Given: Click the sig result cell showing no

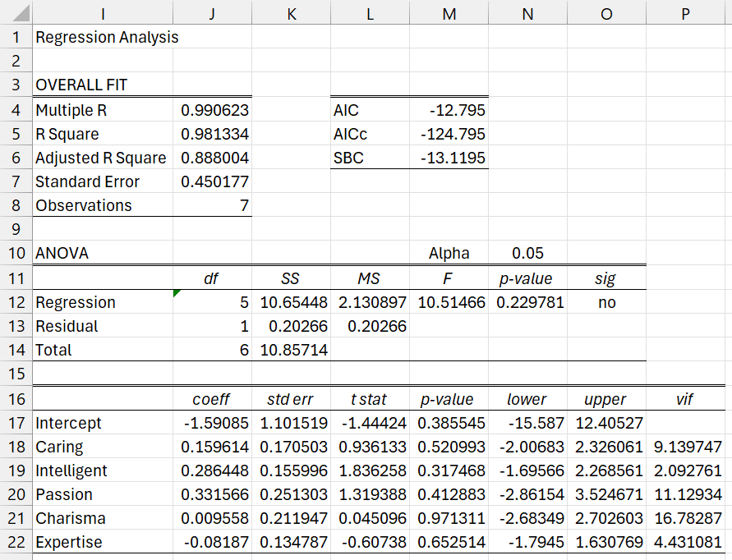Looking at the screenshot, I should 606,302.
